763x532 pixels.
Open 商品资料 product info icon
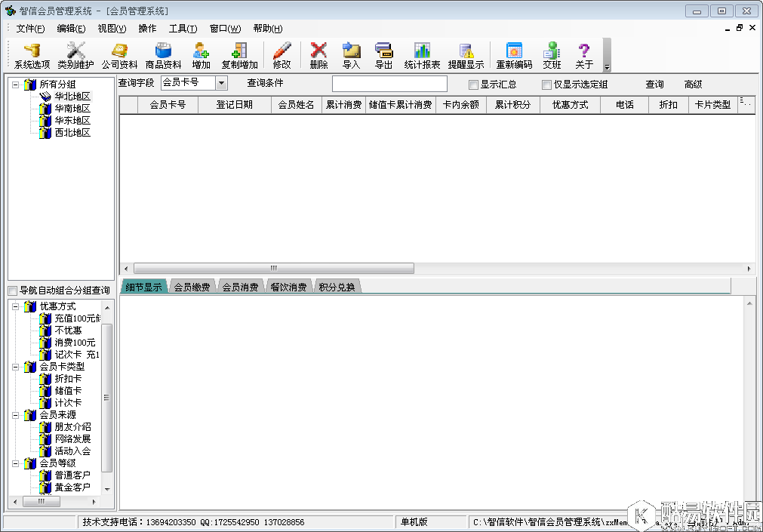[163, 55]
